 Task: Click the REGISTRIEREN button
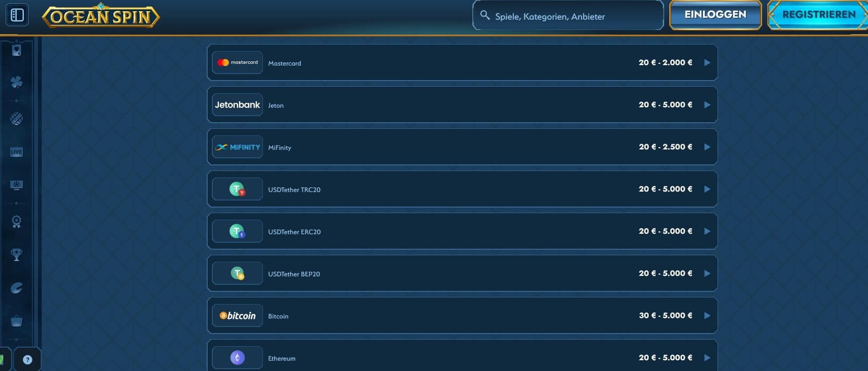click(818, 15)
